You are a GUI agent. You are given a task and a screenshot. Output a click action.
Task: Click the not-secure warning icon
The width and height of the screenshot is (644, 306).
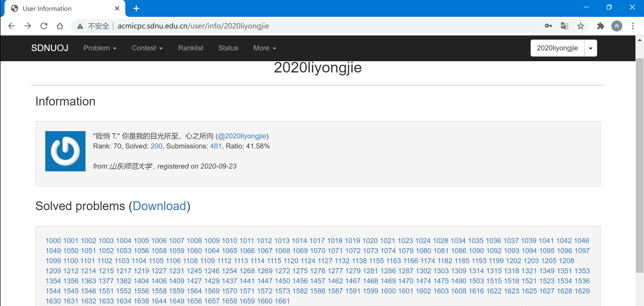click(x=80, y=26)
